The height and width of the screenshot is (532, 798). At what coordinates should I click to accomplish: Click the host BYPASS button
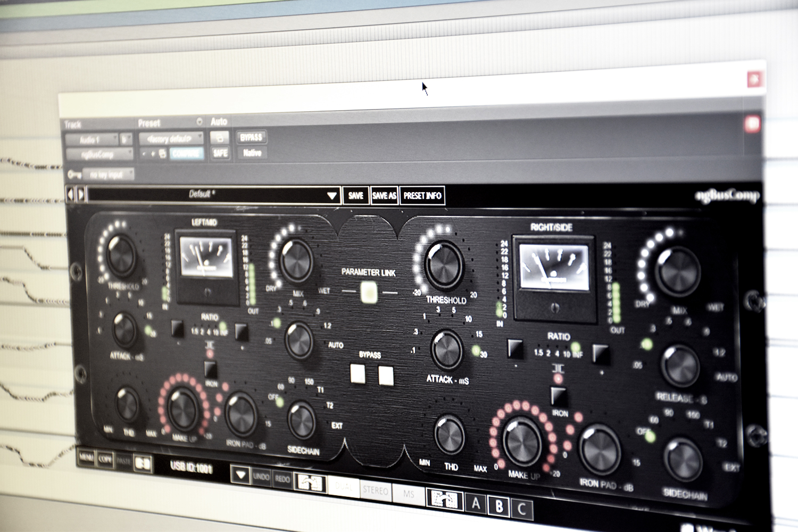pos(251,137)
